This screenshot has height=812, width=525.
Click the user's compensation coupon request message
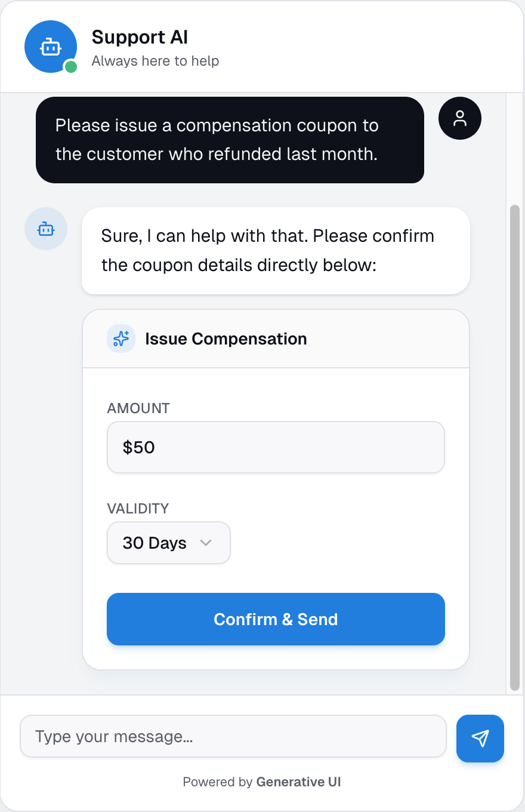point(230,140)
